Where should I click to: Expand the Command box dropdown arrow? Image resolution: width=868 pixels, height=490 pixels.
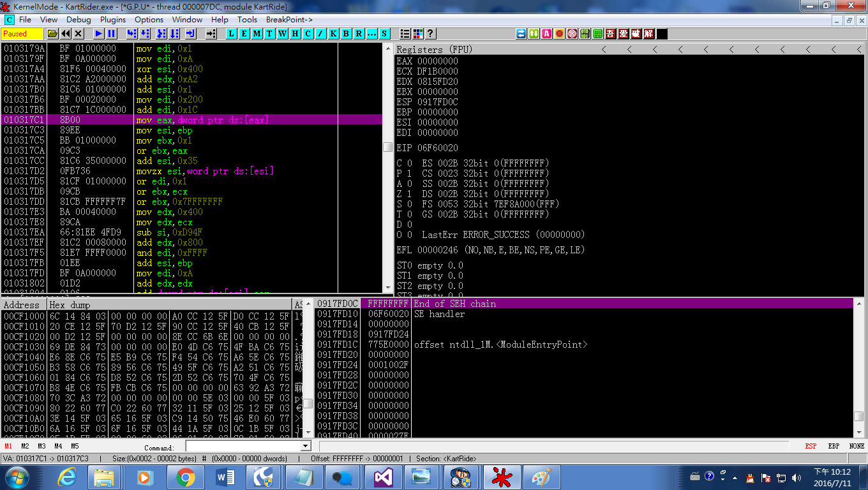[306, 446]
